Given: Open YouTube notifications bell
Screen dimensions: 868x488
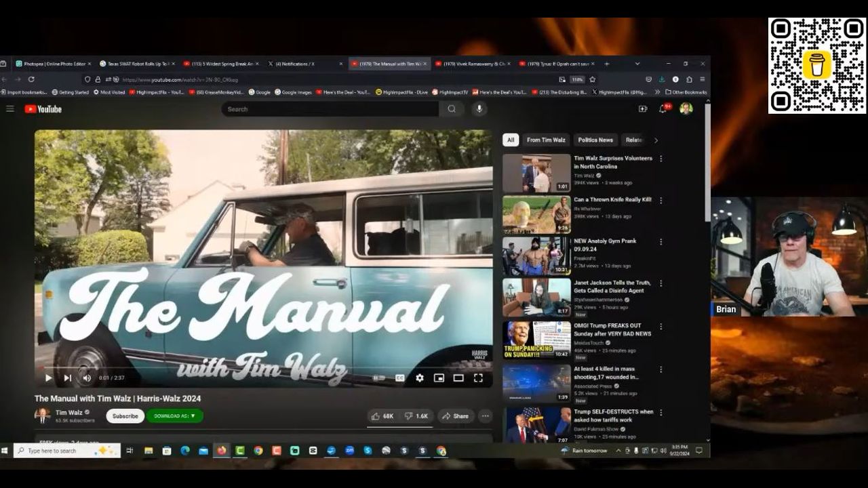Looking at the screenshot, I should pos(663,109).
